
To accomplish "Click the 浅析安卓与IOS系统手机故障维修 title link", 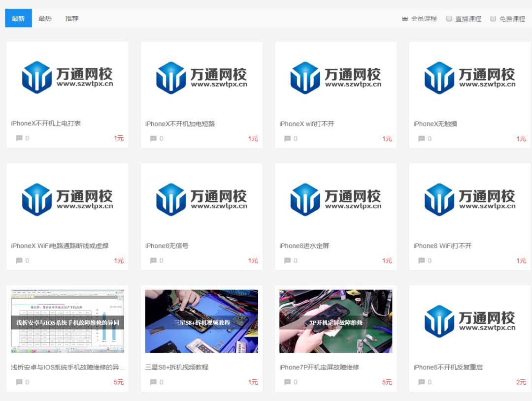I will (68, 367).
